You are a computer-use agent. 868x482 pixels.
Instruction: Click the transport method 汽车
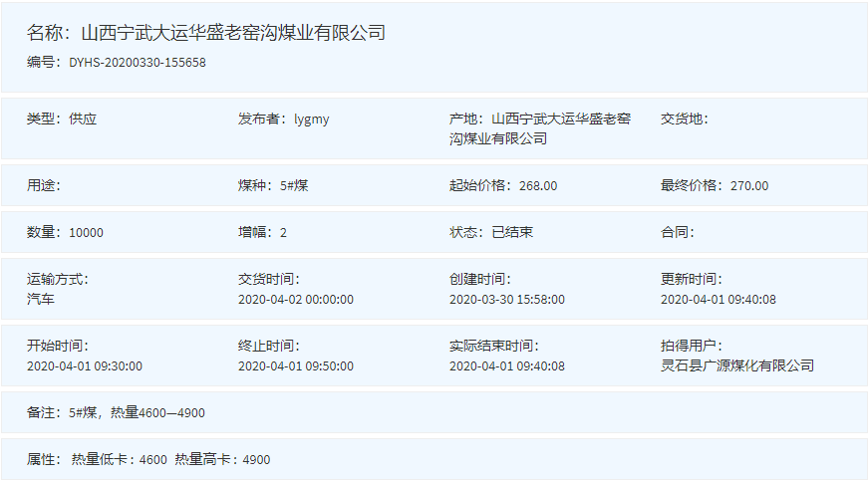point(41,300)
